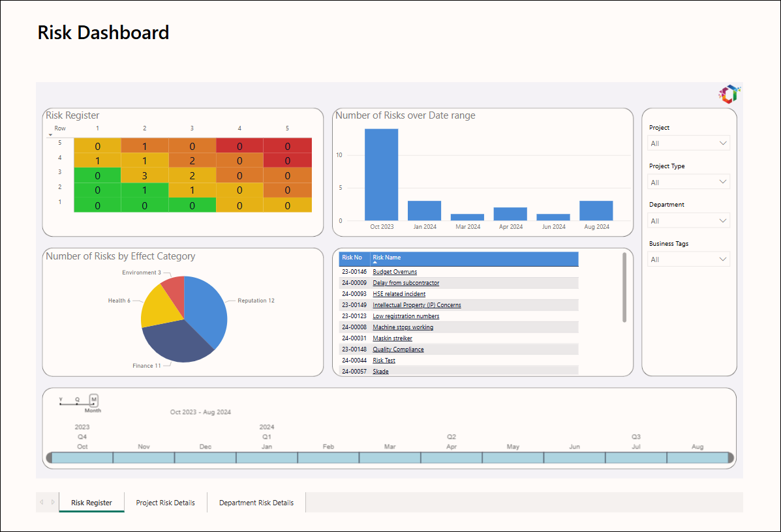
Task: Open the Budget Overruns risk link
Action: pos(395,272)
